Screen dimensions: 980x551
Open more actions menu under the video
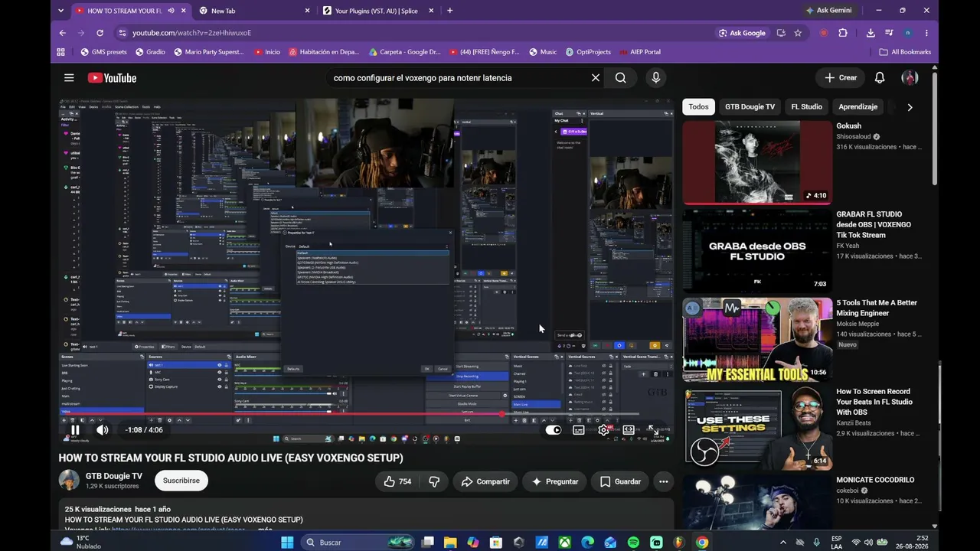pos(664,481)
